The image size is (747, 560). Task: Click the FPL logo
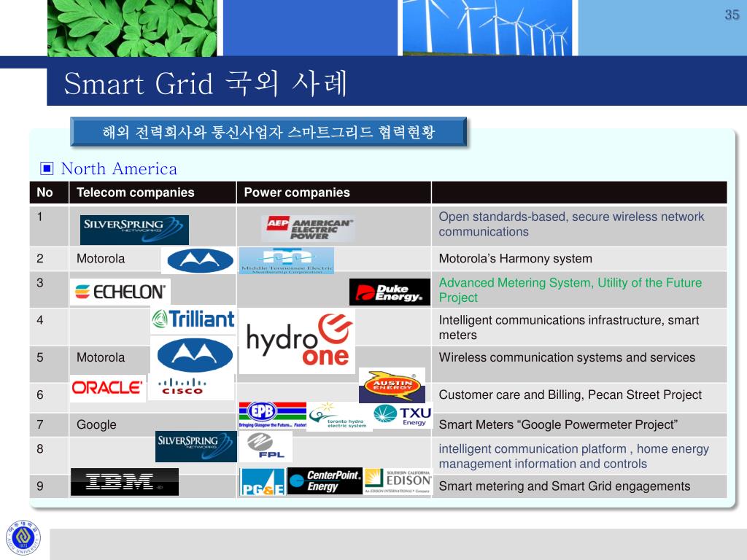(266, 447)
